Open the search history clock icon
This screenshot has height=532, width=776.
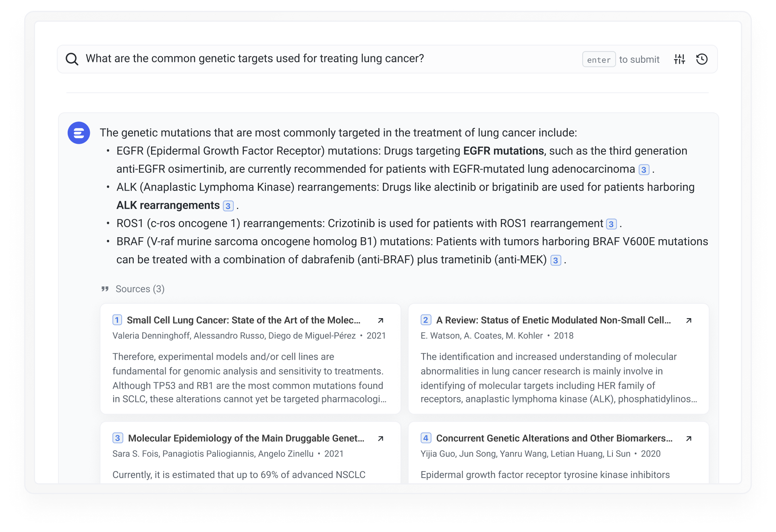[x=702, y=59]
